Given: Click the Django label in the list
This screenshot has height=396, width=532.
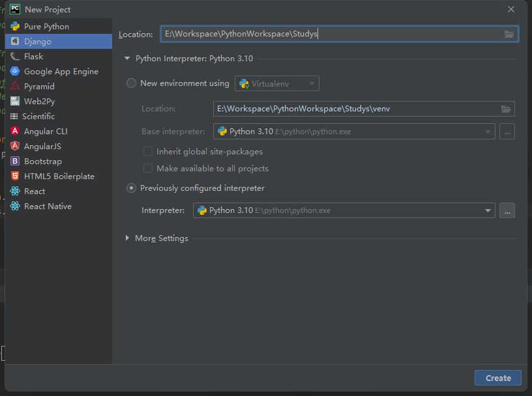Looking at the screenshot, I should pos(38,42).
